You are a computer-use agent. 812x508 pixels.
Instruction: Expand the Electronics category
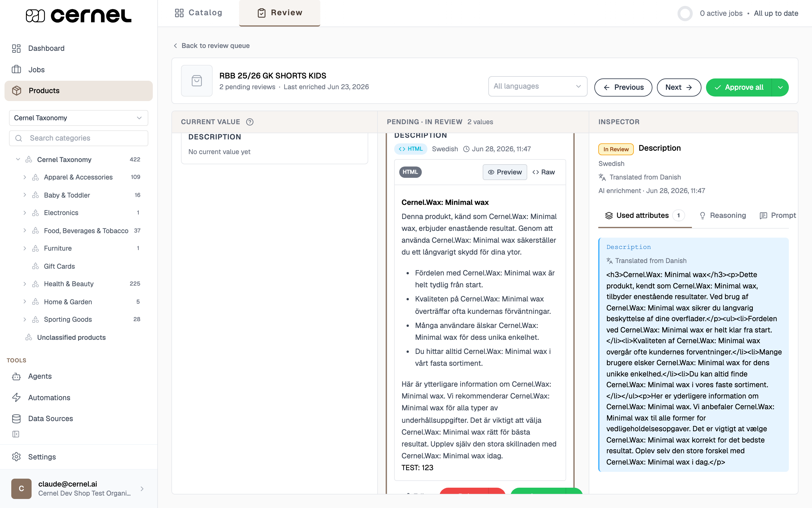coord(25,213)
